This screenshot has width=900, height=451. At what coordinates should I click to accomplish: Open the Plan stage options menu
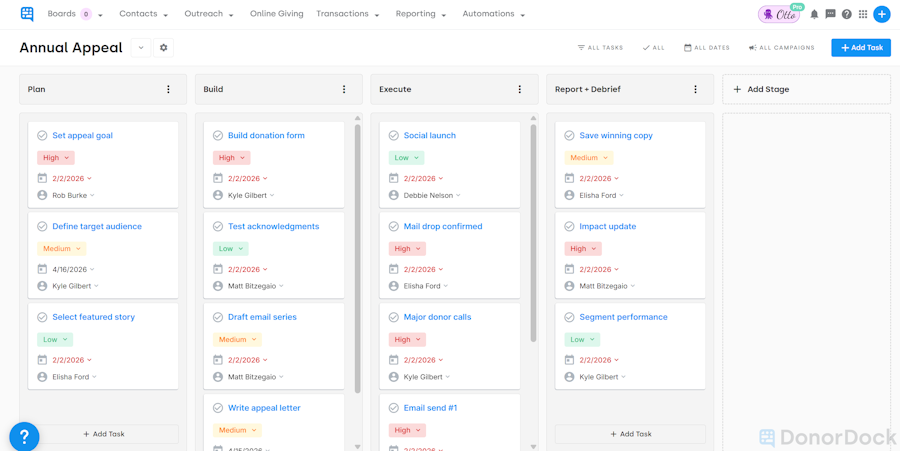pos(168,89)
